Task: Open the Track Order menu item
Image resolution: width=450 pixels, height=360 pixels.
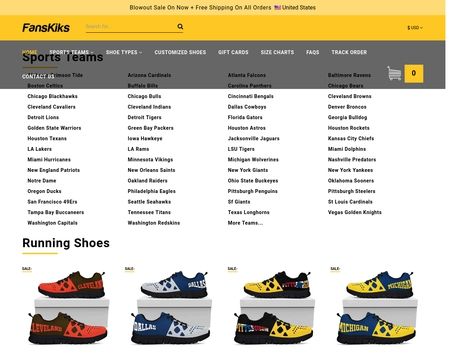Action: [x=349, y=52]
